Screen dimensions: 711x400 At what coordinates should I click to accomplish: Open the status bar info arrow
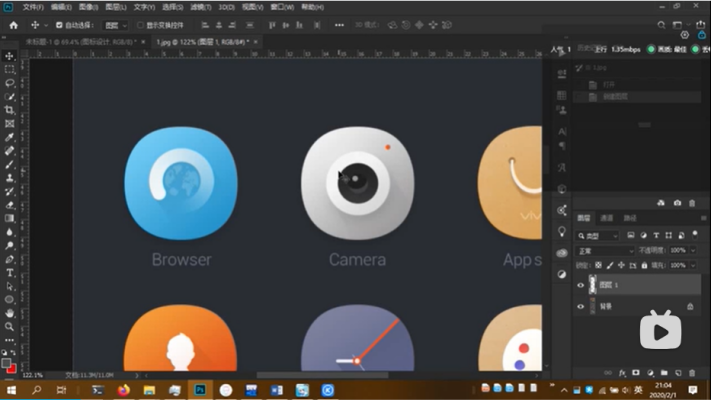click(136, 375)
